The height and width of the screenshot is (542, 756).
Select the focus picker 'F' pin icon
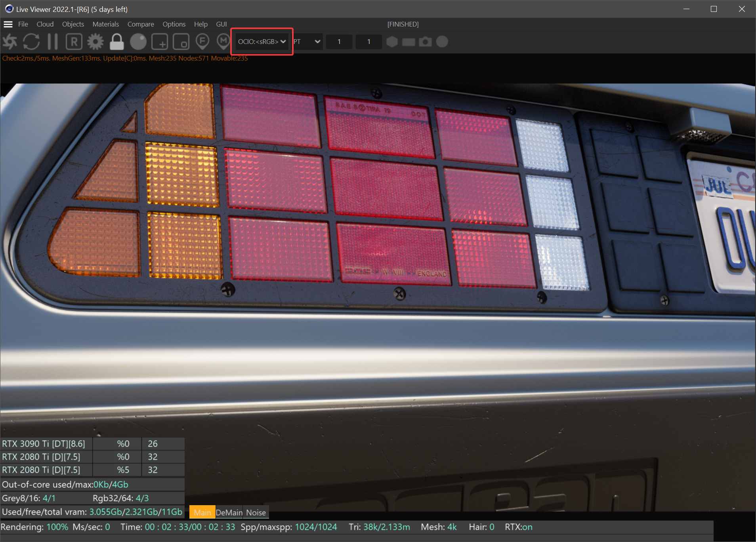(202, 42)
